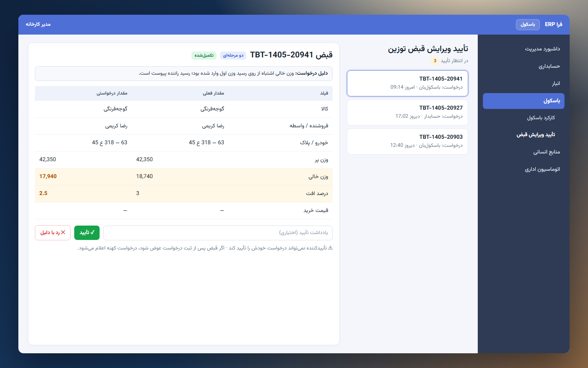Select the active باسکول sidebar section

[x=523, y=101]
